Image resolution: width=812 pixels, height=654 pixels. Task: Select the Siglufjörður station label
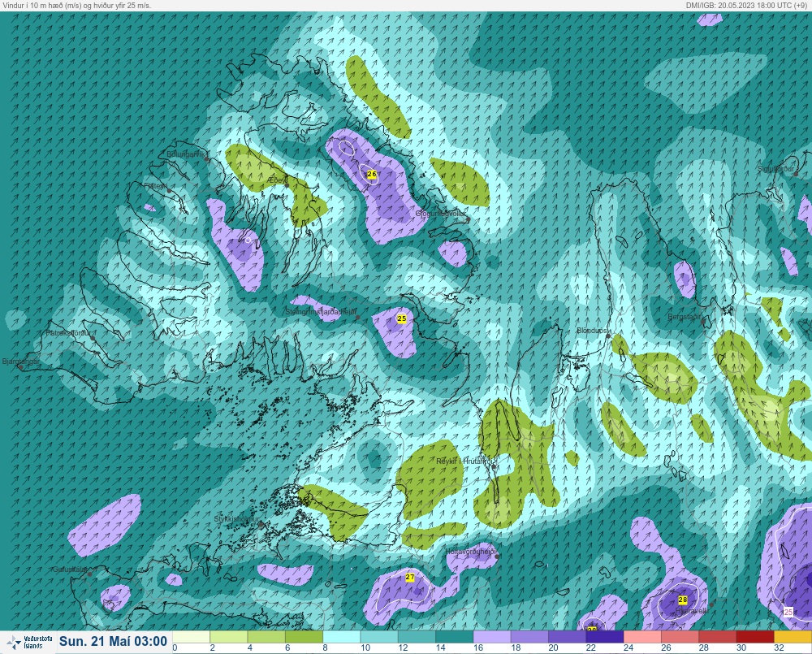775,169
